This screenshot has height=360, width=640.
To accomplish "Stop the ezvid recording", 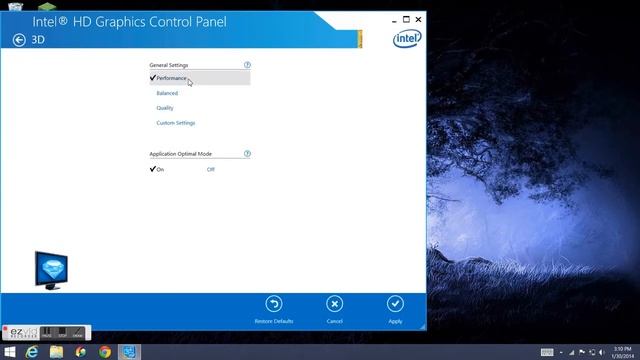I will click(x=62, y=333).
